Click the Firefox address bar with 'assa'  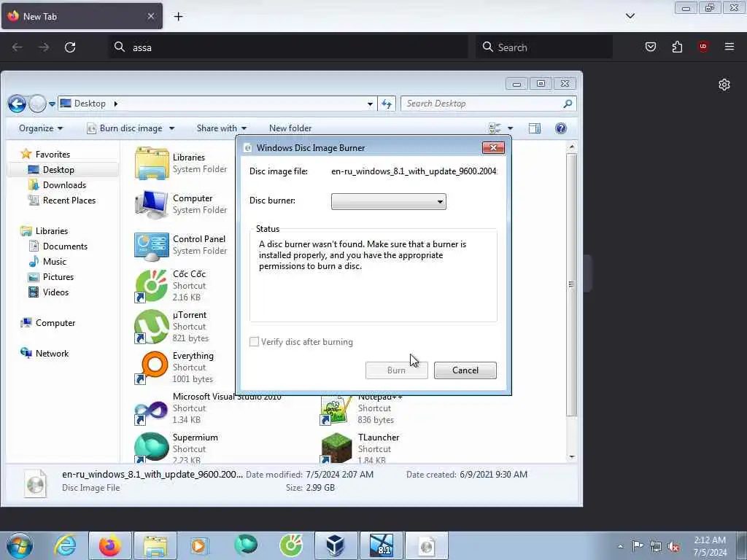(x=288, y=47)
